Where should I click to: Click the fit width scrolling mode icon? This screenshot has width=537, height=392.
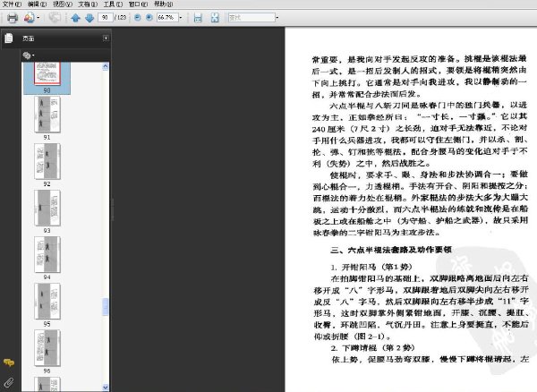point(198,18)
